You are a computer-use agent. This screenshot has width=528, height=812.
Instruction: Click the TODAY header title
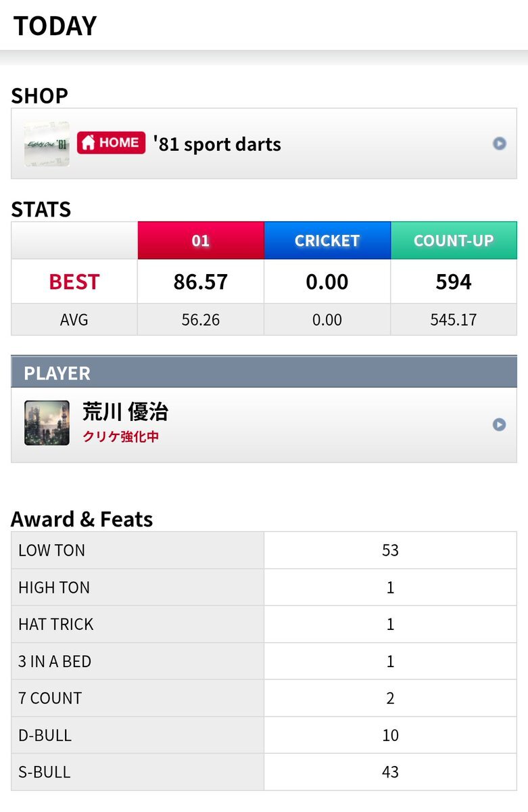55,26
